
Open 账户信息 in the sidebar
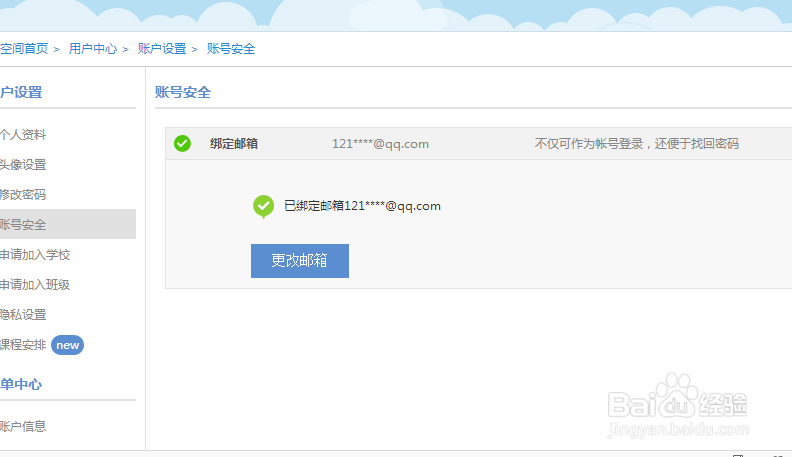(23, 426)
